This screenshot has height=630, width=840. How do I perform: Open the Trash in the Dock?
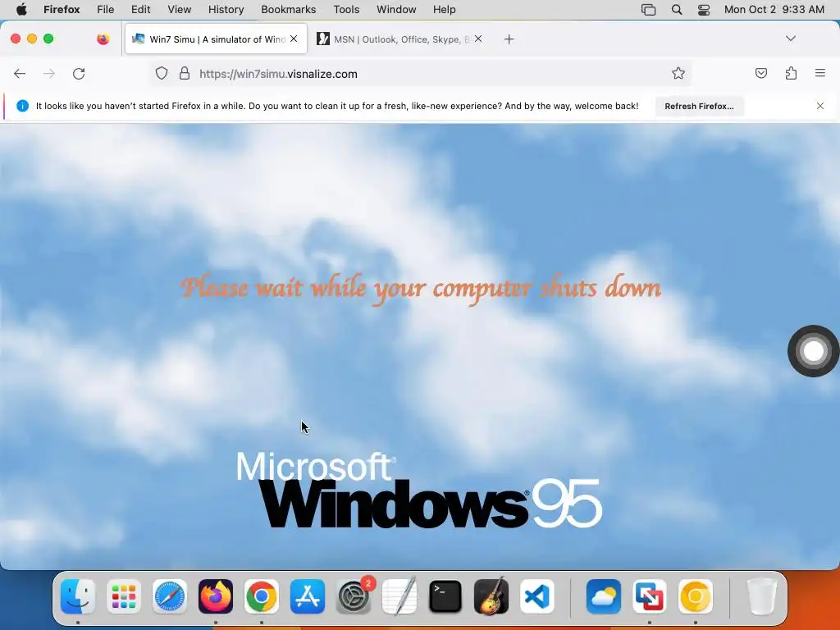(762, 596)
